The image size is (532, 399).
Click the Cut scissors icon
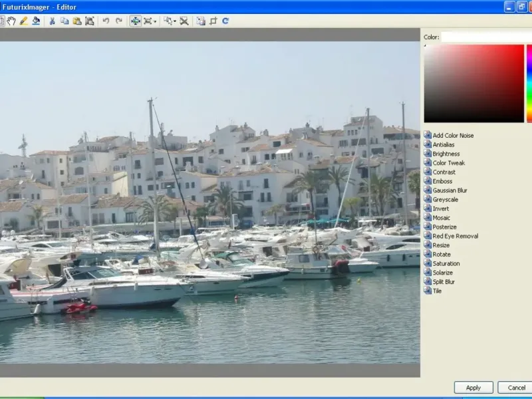(x=53, y=21)
